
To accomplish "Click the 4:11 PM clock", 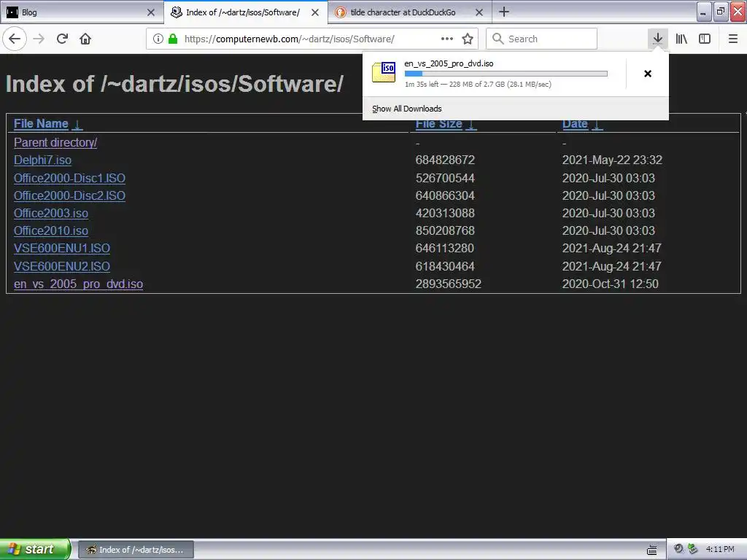I will (x=720, y=549).
